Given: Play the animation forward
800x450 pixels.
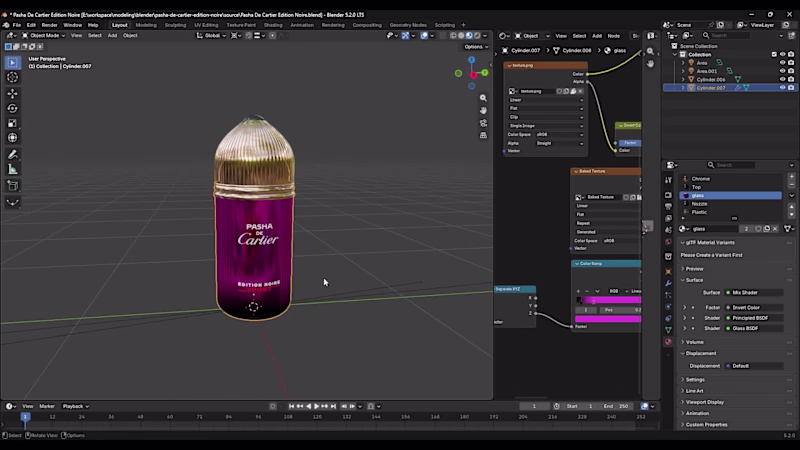Looking at the screenshot, I should [316, 406].
